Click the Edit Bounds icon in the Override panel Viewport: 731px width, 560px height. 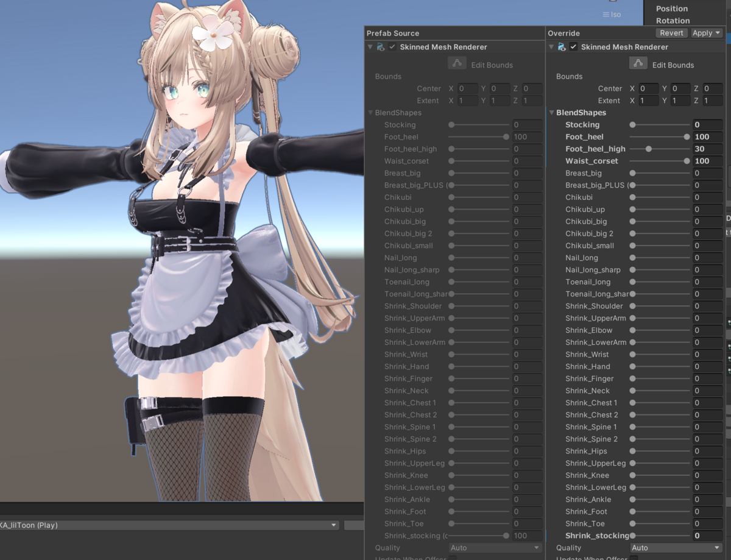coord(638,63)
